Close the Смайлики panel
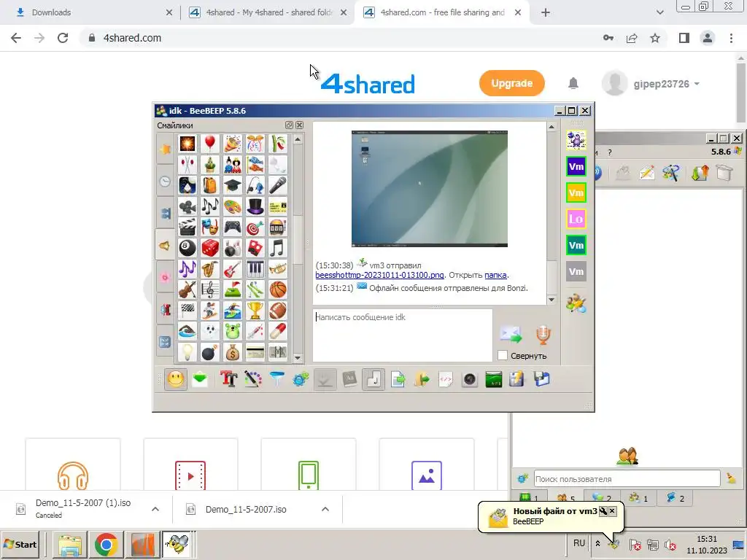This screenshot has height=560, width=747. 299,125
